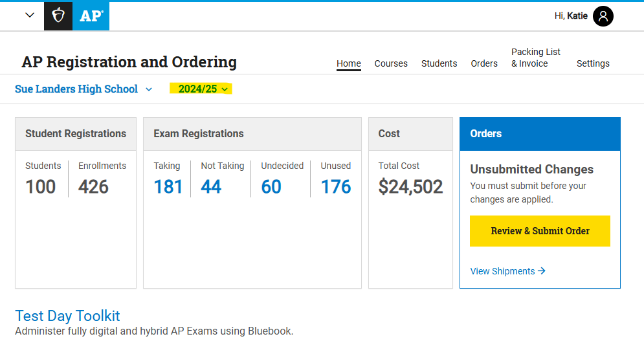Screen dimensions: 644x343
Task: Click the College Board acorn logo
Action: click(x=58, y=16)
